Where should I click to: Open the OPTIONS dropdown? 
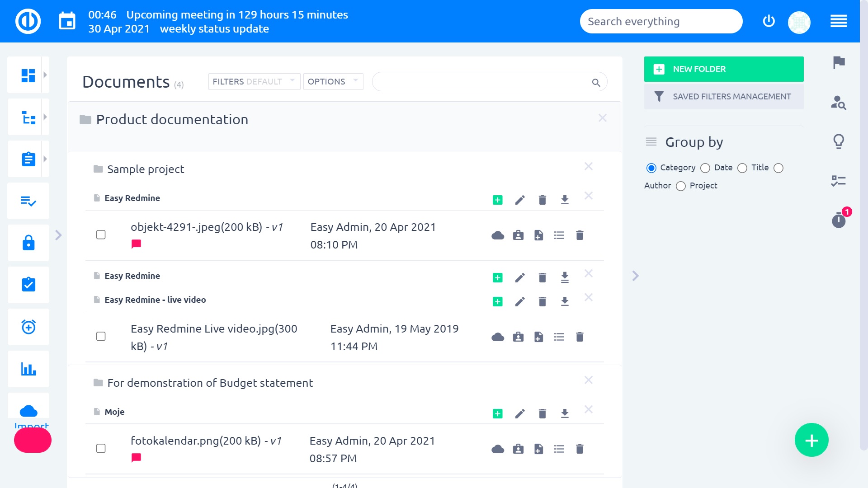[x=333, y=81]
